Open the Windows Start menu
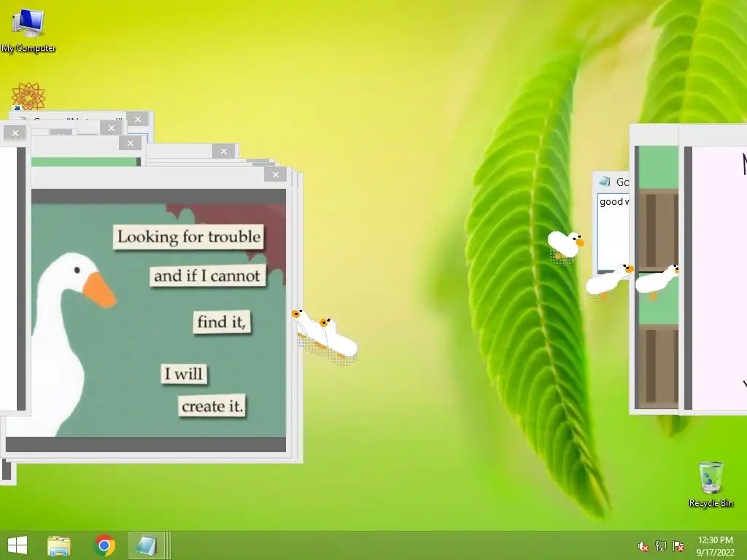This screenshot has width=747, height=560. tap(18, 545)
